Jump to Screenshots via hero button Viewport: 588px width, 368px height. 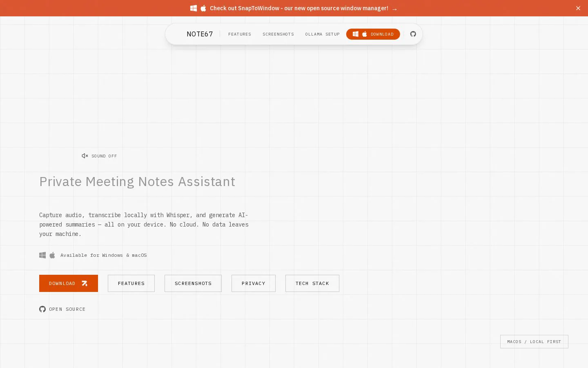(x=193, y=283)
